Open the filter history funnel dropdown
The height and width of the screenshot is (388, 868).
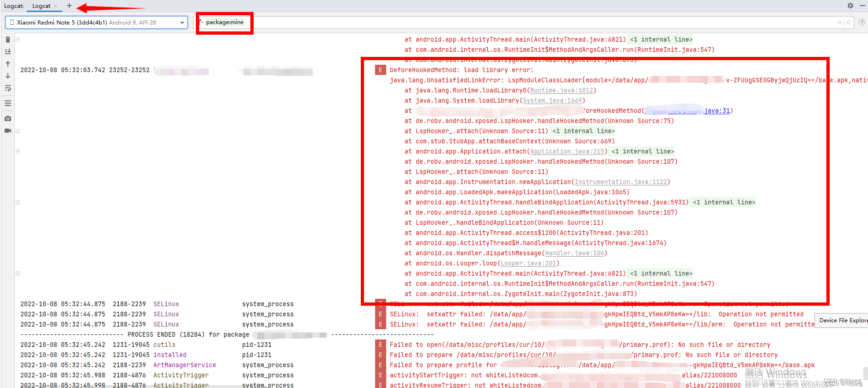coord(201,22)
